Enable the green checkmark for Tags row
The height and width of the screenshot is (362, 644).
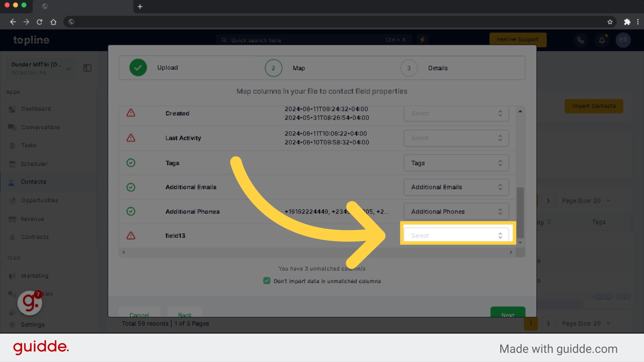[x=131, y=163]
